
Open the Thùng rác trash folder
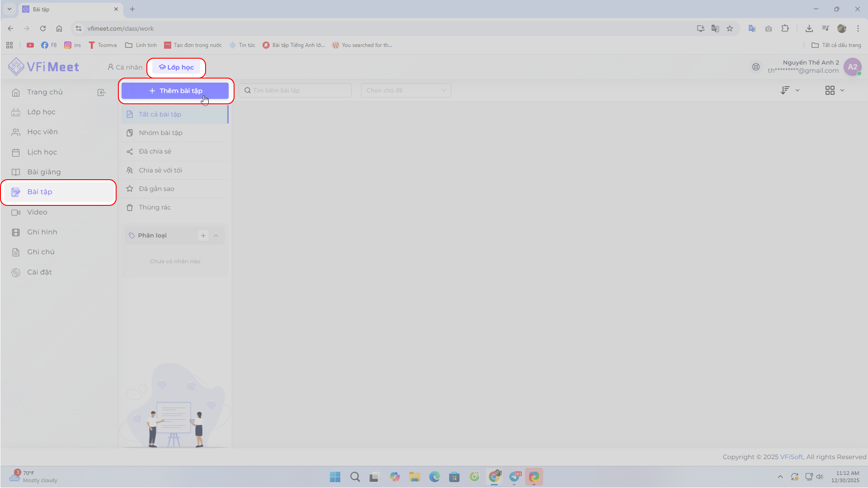[155, 208]
